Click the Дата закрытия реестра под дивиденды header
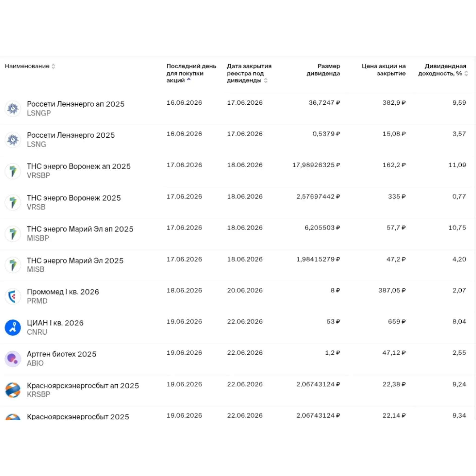This screenshot has height=476, width=476. coord(249,73)
